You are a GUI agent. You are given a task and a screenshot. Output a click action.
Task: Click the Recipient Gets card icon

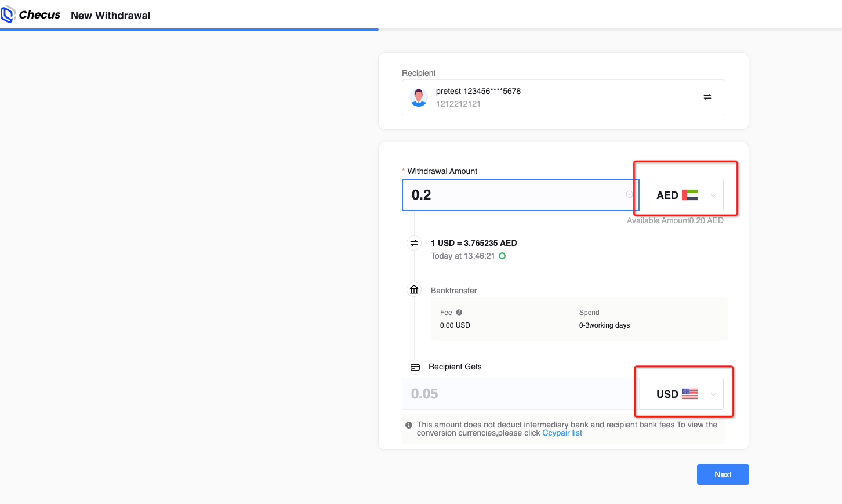(415, 367)
